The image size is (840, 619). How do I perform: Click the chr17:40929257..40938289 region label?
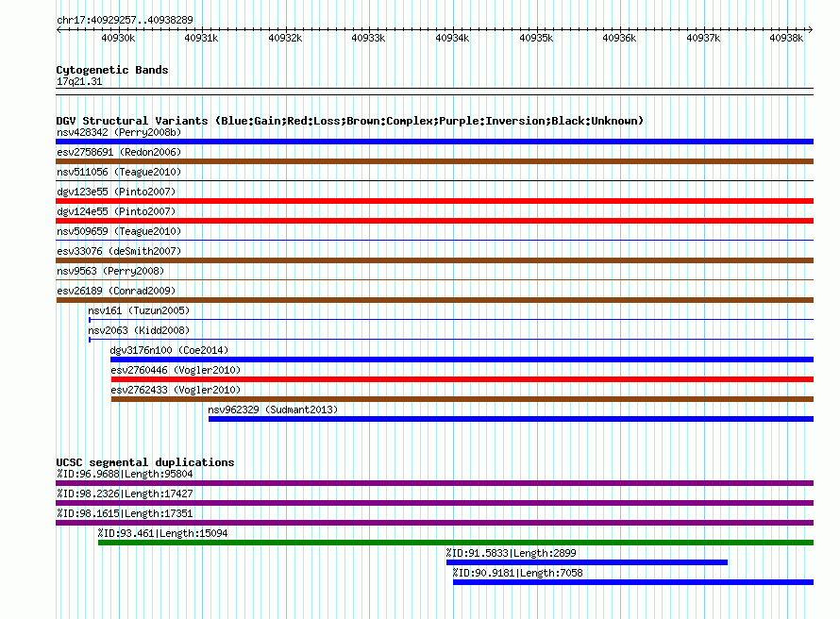pos(125,20)
